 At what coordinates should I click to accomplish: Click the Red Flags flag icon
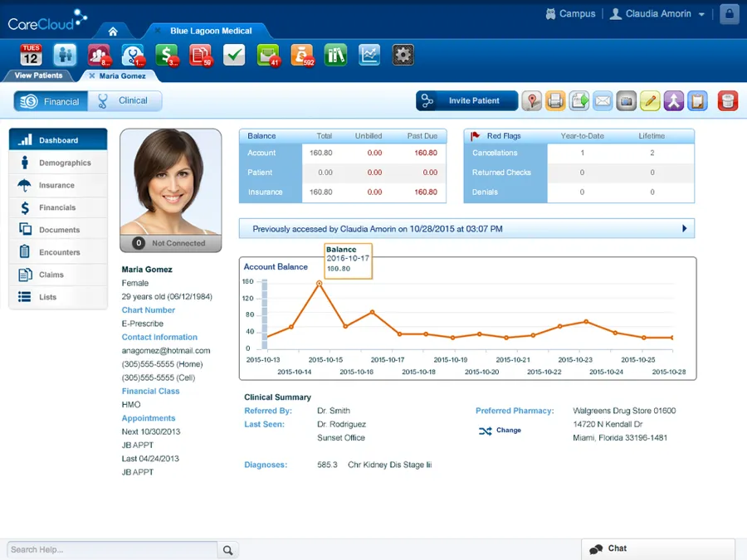475,136
